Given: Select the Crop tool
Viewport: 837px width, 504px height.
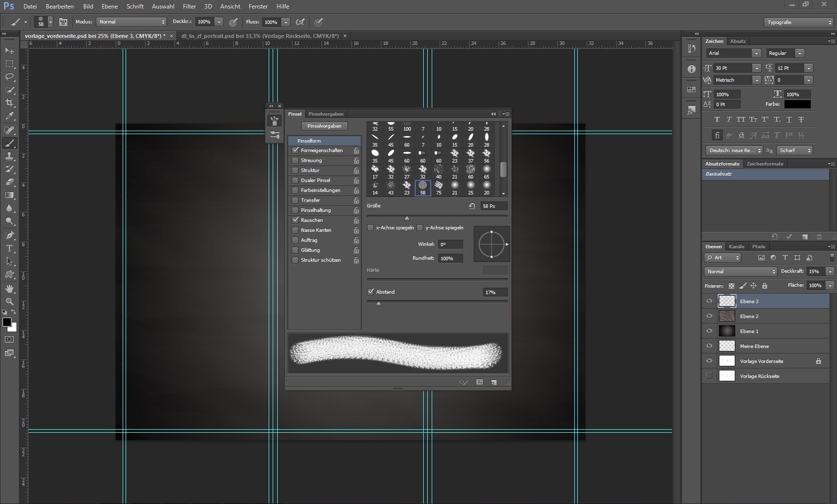Looking at the screenshot, I should pos(9,103).
